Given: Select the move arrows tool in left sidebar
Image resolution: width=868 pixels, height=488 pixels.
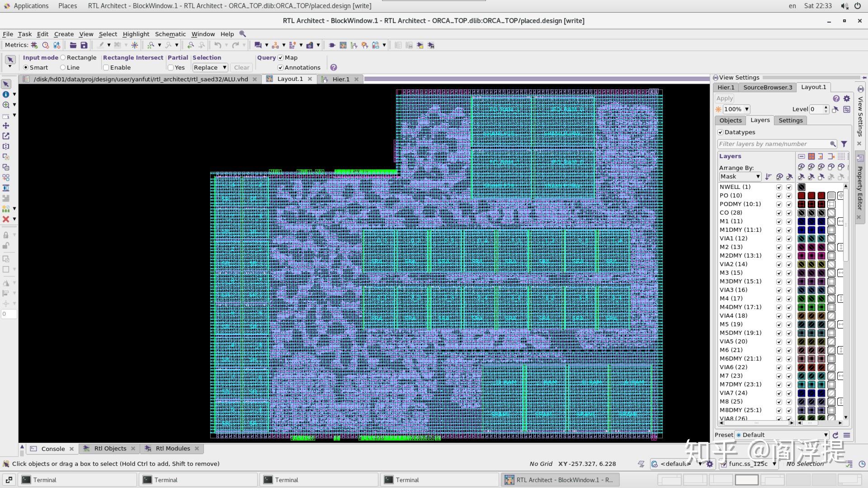Looking at the screenshot, I should (x=6, y=126).
